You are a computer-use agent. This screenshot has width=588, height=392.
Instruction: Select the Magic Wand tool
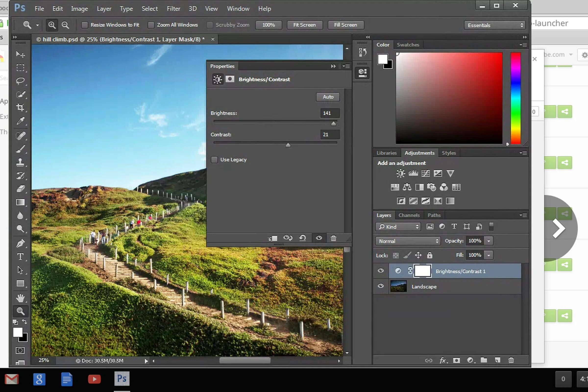(21, 94)
